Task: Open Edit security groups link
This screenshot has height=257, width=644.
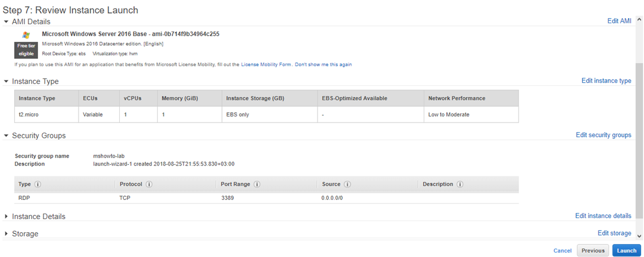Action: (x=603, y=135)
